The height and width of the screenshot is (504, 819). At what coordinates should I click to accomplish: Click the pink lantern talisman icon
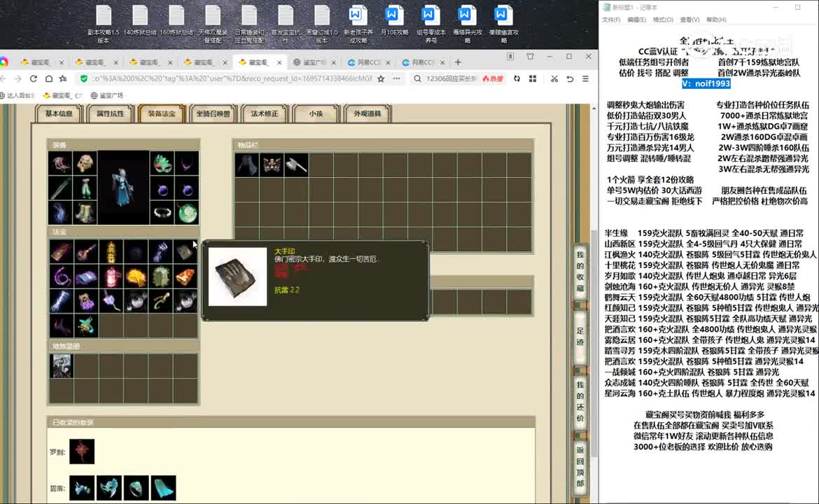(111, 276)
